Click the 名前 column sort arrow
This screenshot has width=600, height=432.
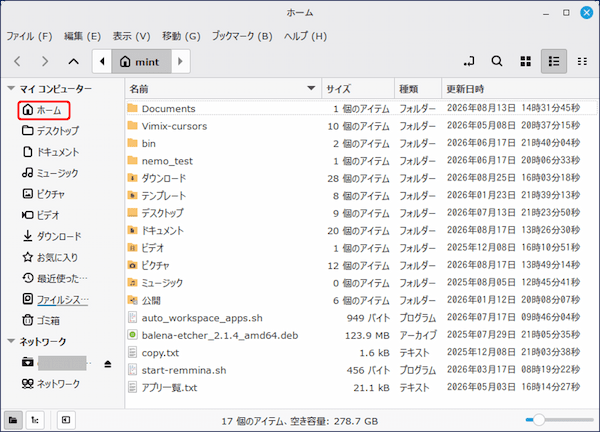(x=311, y=89)
